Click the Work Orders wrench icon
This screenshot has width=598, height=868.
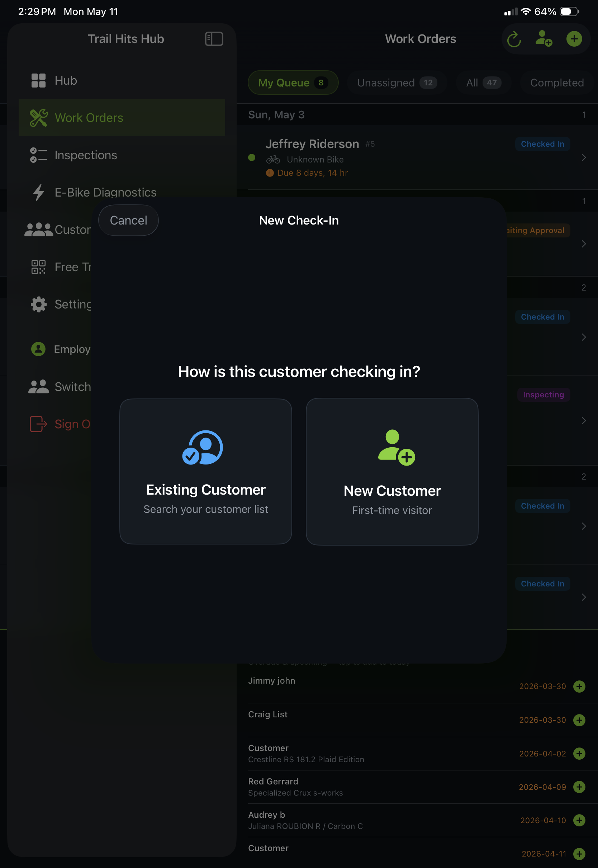pyautogui.click(x=39, y=118)
